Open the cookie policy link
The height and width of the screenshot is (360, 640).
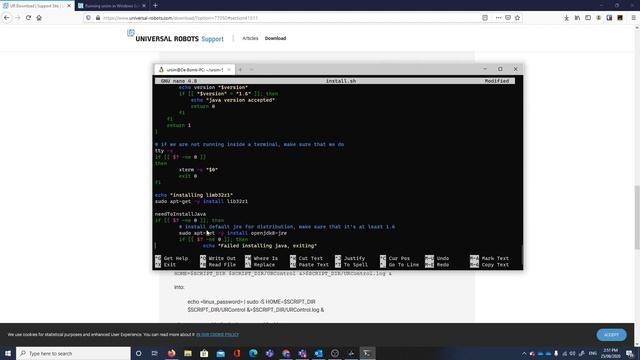218,335
